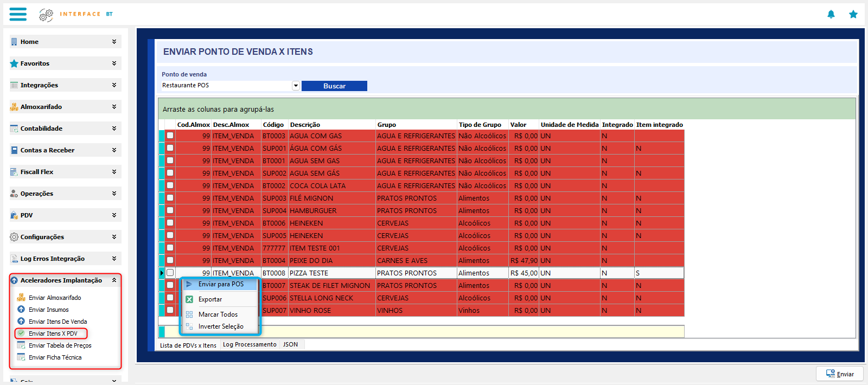The height and width of the screenshot is (385, 868).
Task: Check the PEIXE DO DIA row checkbox
Action: [170, 260]
